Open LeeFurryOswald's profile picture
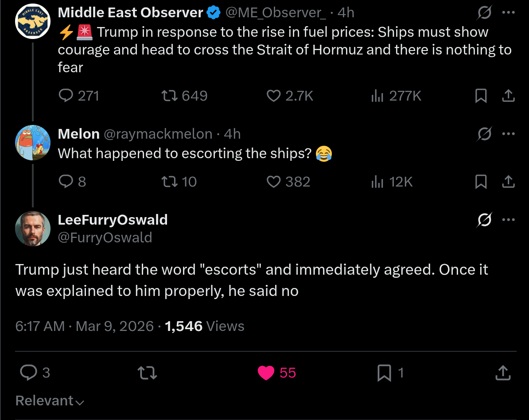This screenshot has height=420, width=529. pos(33,228)
